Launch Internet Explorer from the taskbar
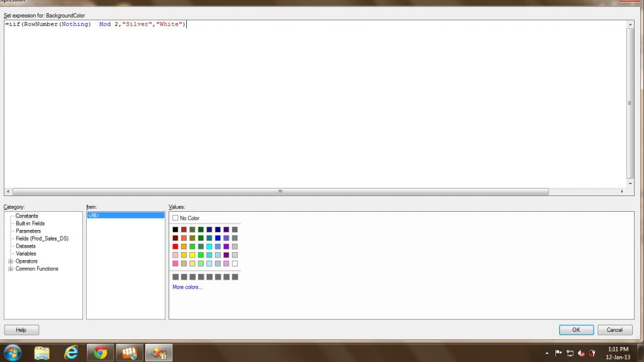This screenshot has height=362, width=644. 71,353
